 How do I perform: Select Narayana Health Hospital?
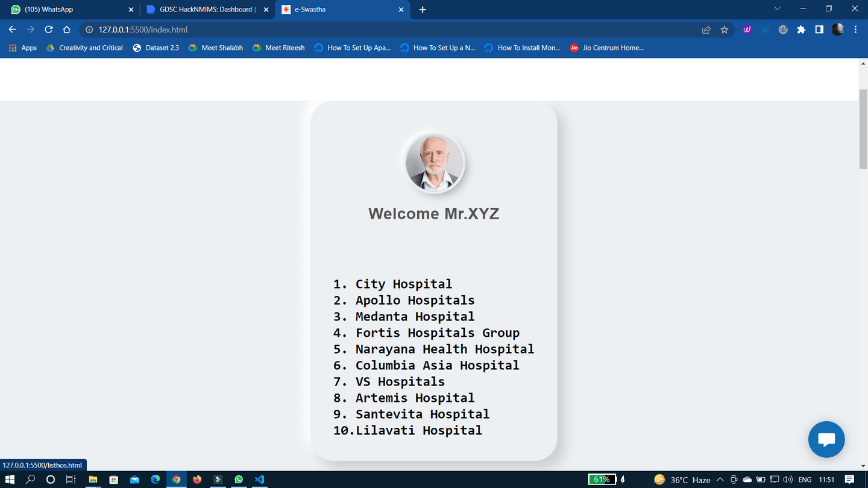(445, 349)
